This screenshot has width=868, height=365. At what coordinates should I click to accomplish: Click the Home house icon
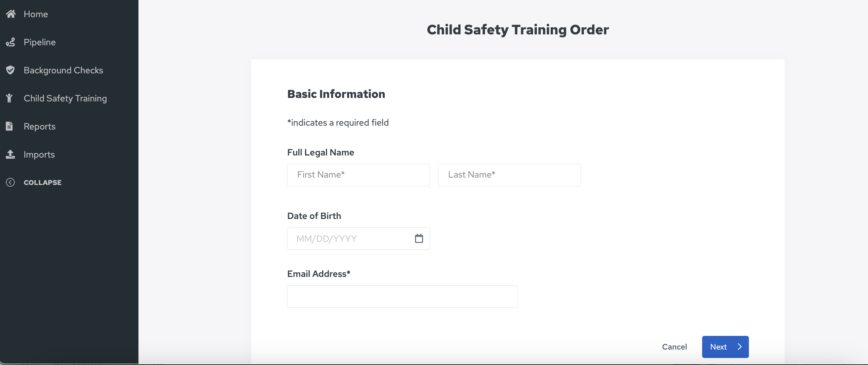pos(11,14)
